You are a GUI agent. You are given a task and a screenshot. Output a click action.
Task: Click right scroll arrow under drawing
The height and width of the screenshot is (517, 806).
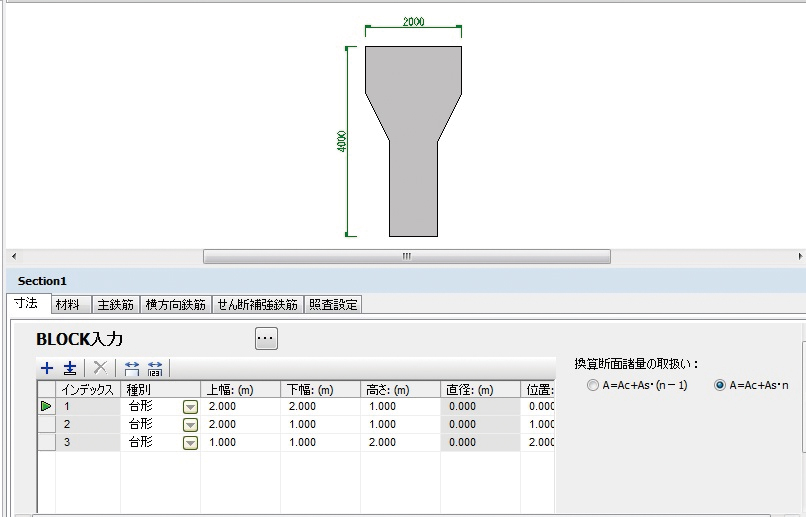[800, 256]
